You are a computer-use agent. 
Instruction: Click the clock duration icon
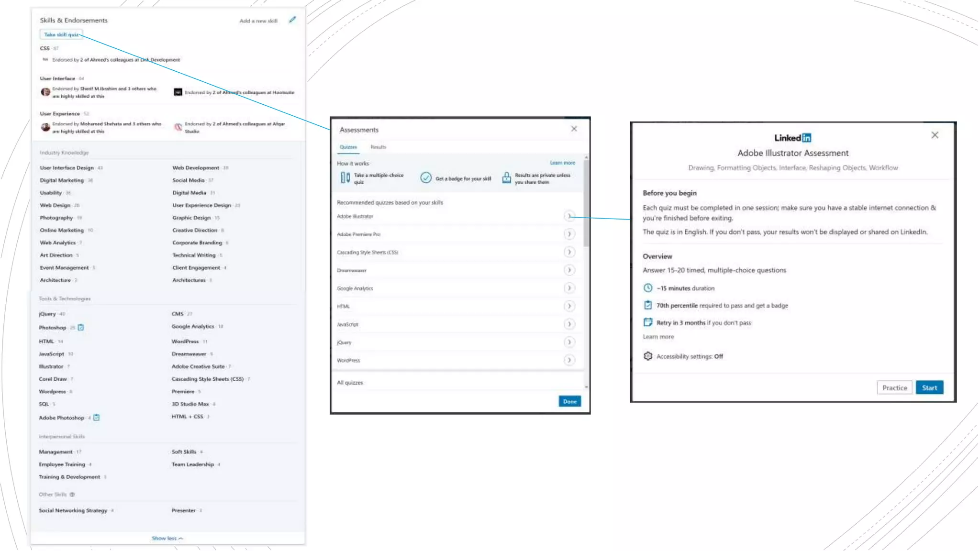pos(647,288)
